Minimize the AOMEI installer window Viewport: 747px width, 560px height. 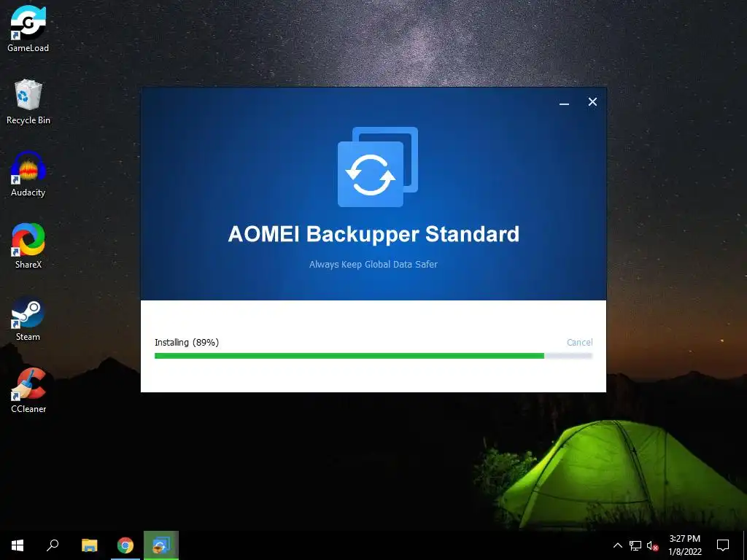click(x=564, y=102)
